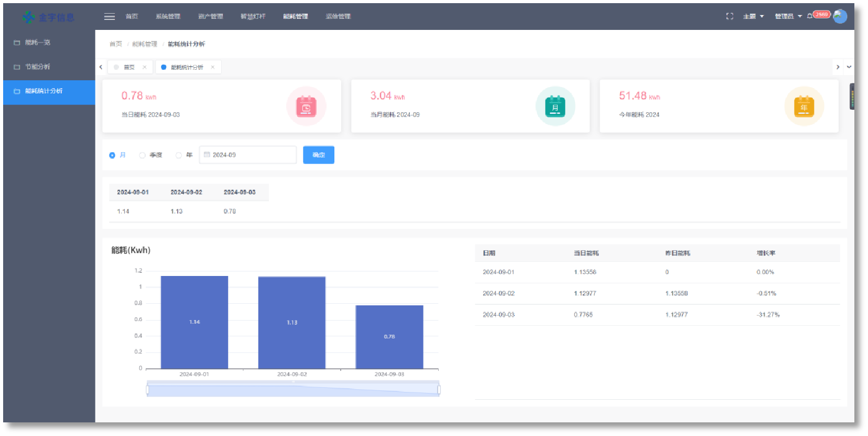The width and height of the screenshot is (868, 436).
Task: Click the right handle of chart zoom slider
Action: [x=439, y=389]
